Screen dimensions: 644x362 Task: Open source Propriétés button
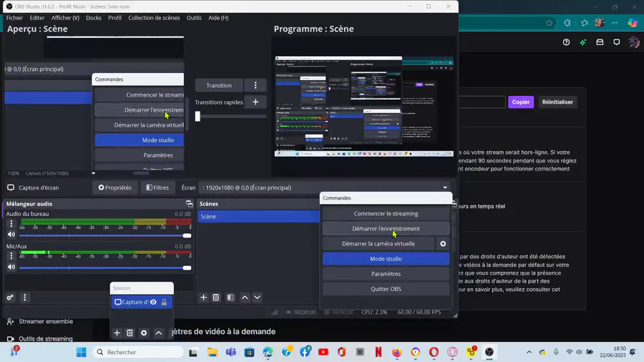click(114, 187)
